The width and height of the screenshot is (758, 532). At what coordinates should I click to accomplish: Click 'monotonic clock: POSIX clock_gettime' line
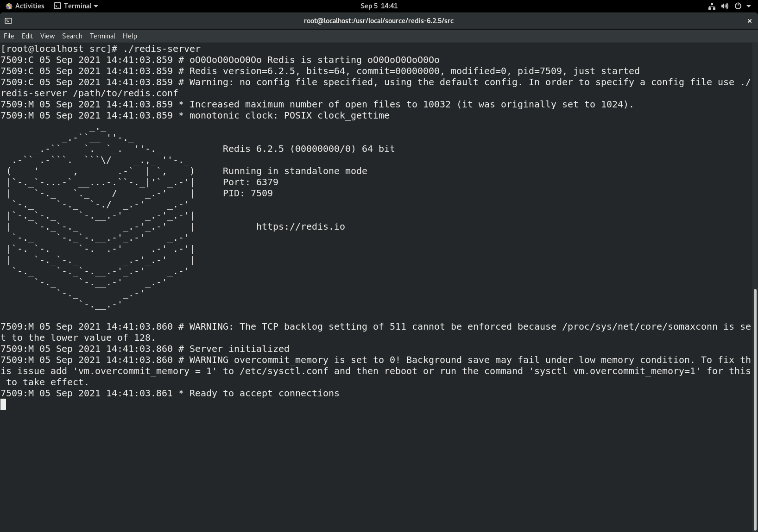[x=195, y=115]
